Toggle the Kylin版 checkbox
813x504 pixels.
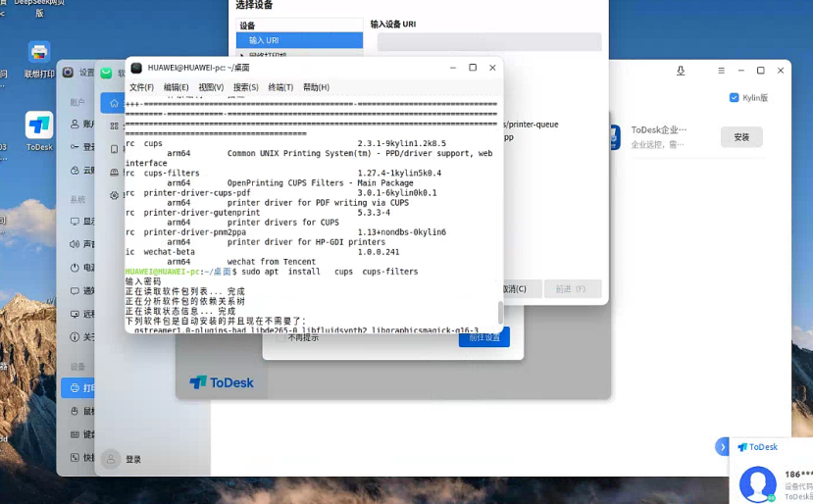pos(734,98)
